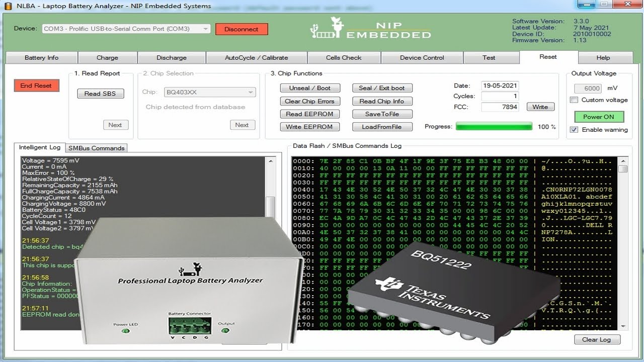Click the Write button next to FCC
The width and height of the screenshot is (644, 362).
pos(540,107)
